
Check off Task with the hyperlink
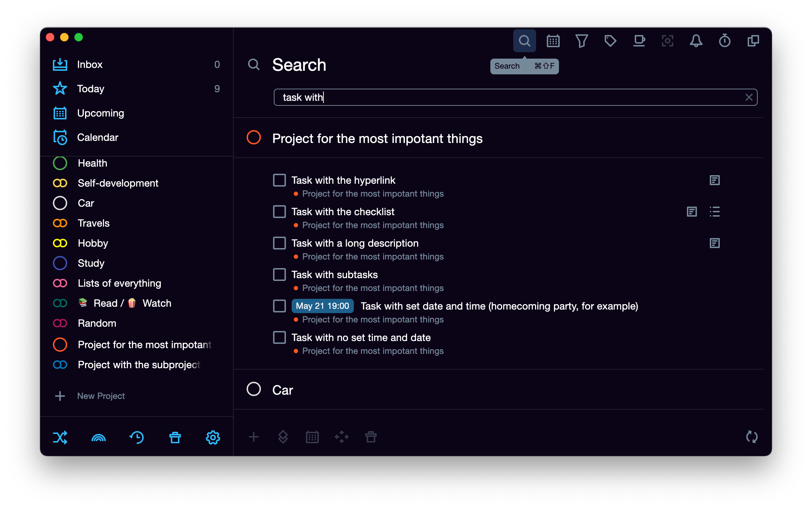click(279, 180)
